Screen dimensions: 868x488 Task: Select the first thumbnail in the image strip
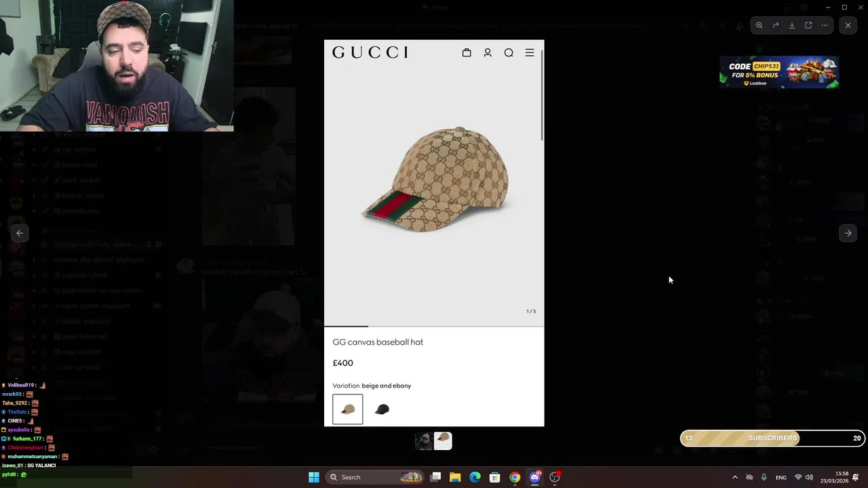coord(425,441)
